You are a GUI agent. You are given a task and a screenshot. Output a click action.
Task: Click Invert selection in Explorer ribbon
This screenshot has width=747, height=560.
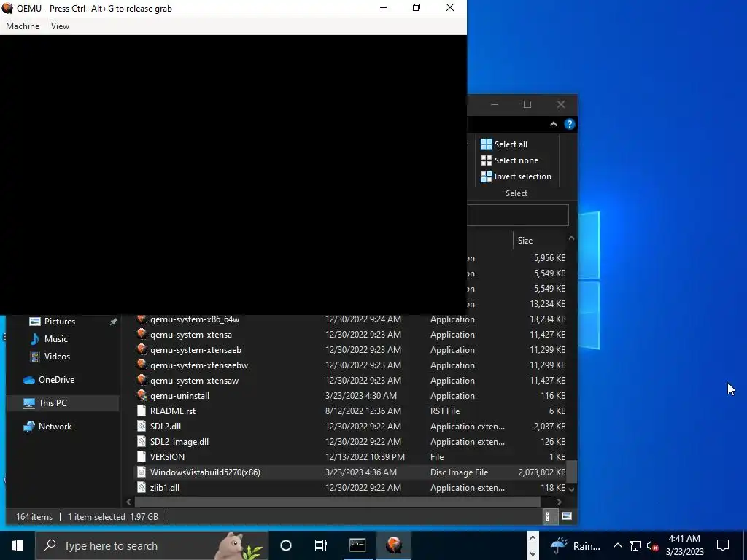[516, 176]
